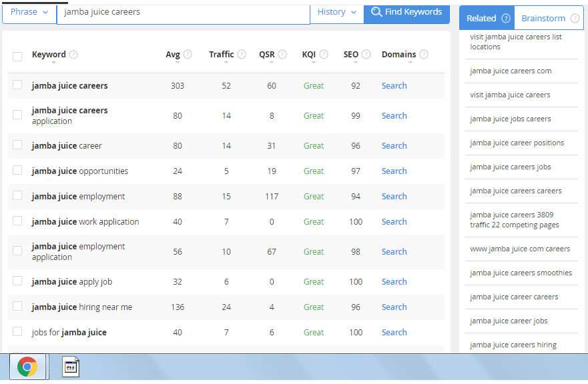Click the keyword 'jamba juice opportunities'
Screen dimensions: 588x384
(x=80, y=171)
